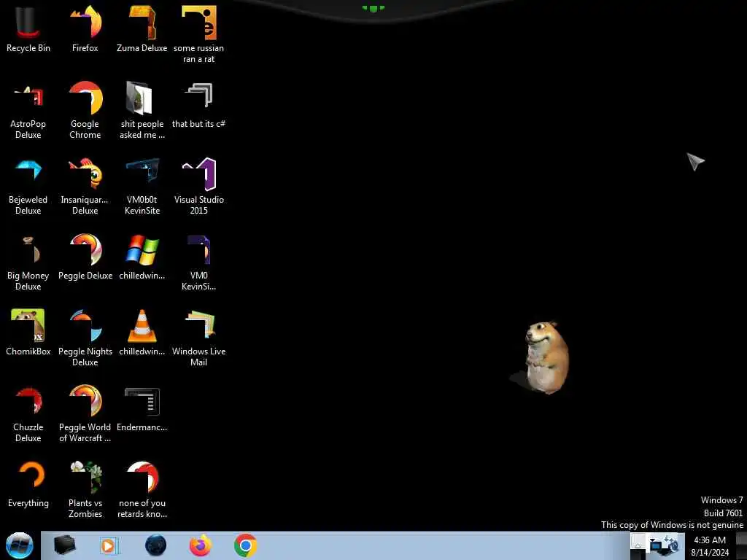Select the Big Money Deluxe shortcut

point(28,262)
